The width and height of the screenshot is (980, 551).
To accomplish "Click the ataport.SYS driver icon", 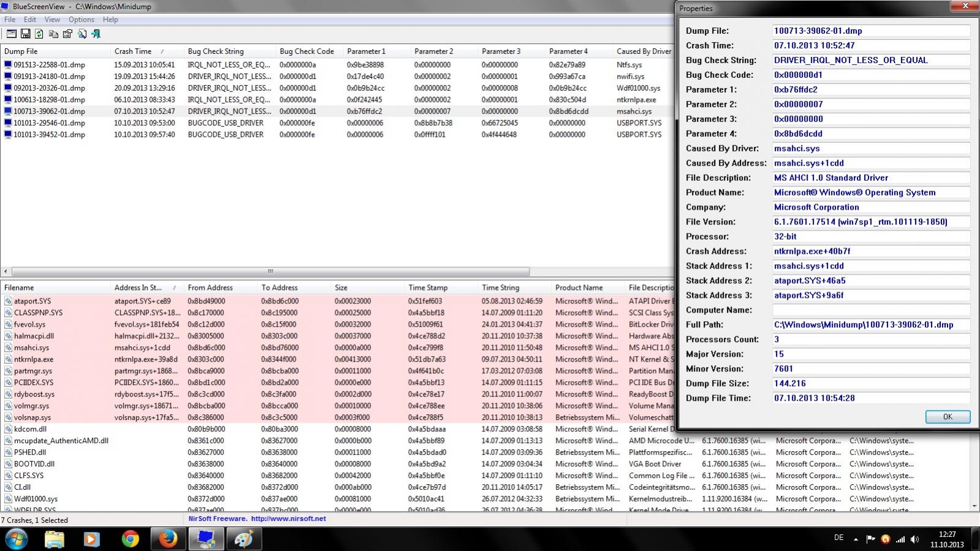I will point(8,301).
